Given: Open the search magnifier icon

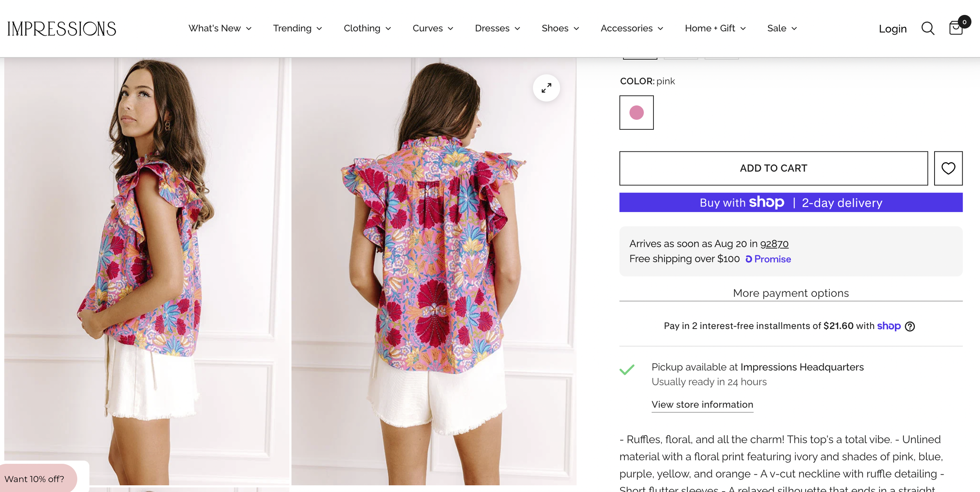Looking at the screenshot, I should [927, 28].
